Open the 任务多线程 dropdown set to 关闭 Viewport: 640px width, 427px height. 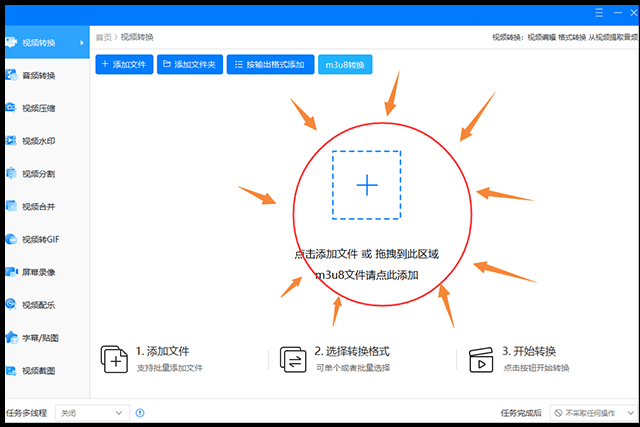pyautogui.click(x=92, y=413)
